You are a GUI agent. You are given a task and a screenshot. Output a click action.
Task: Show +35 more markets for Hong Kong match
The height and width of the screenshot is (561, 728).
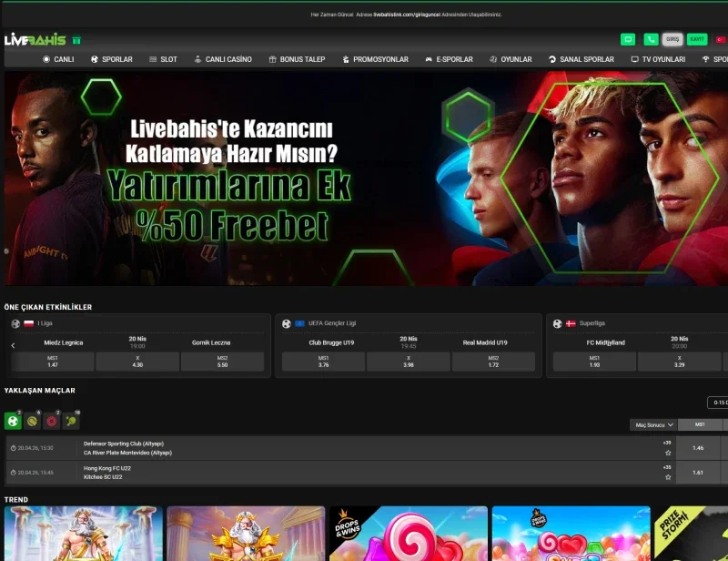667,467
